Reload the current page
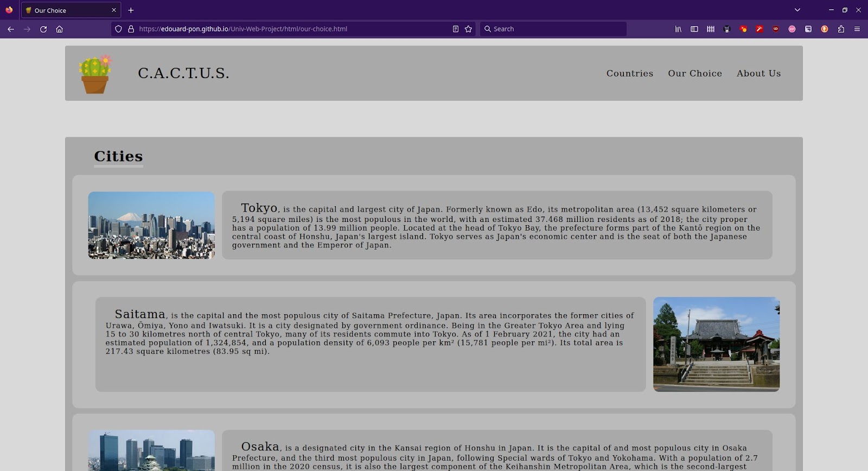868x471 pixels. pos(43,29)
